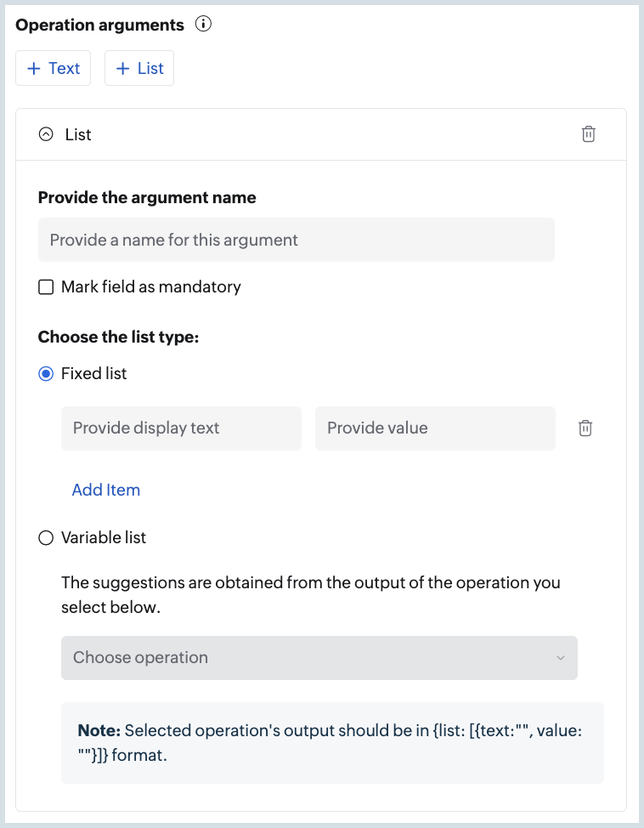
Task: Enable the Mark field as mandatory checkbox
Action: (47, 286)
